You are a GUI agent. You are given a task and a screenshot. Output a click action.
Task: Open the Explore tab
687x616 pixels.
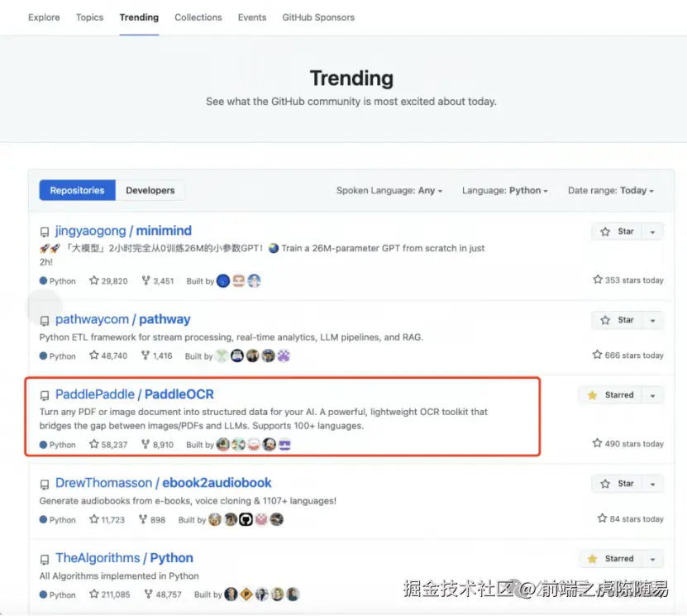pyautogui.click(x=44, y=17)
